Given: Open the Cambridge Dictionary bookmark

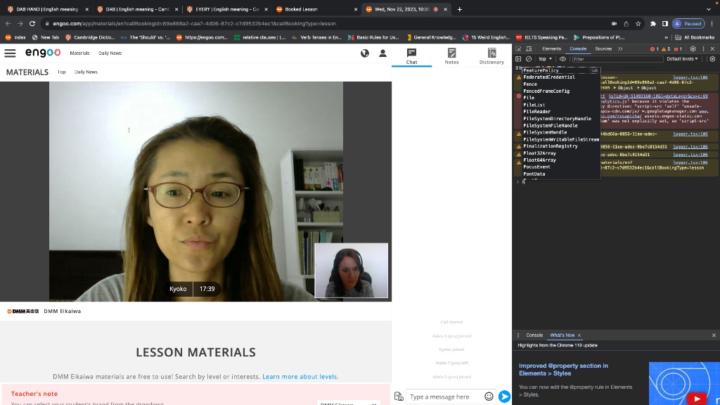Looking at the screenshot, I should pyautogui.click(x=90, y=37).
